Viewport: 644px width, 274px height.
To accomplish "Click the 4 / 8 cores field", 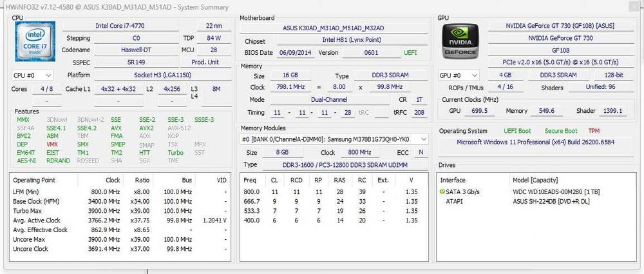I will pyautogui.click(x=46, y=89).
